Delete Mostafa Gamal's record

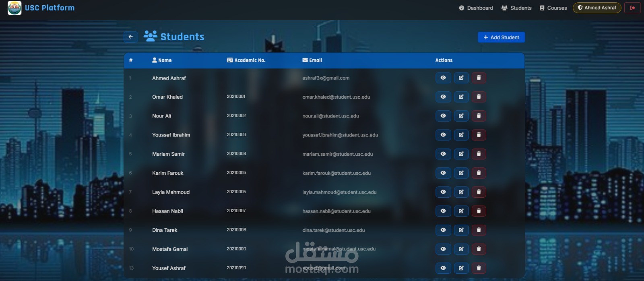coord(479,249)
